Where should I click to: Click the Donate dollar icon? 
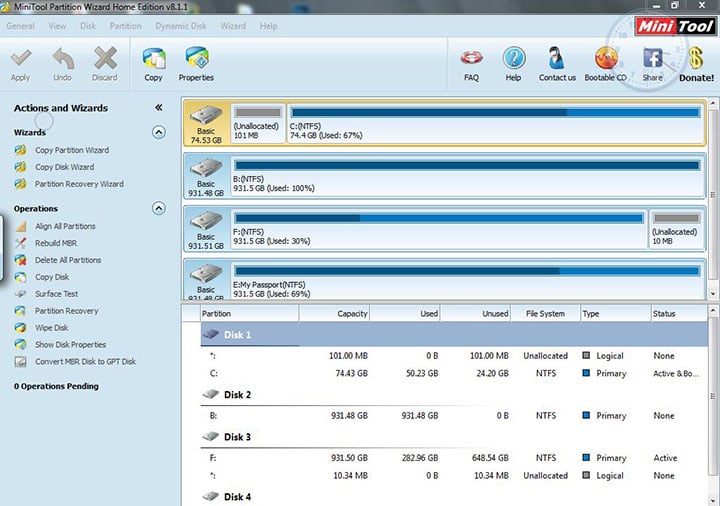(x=696, y=58)
